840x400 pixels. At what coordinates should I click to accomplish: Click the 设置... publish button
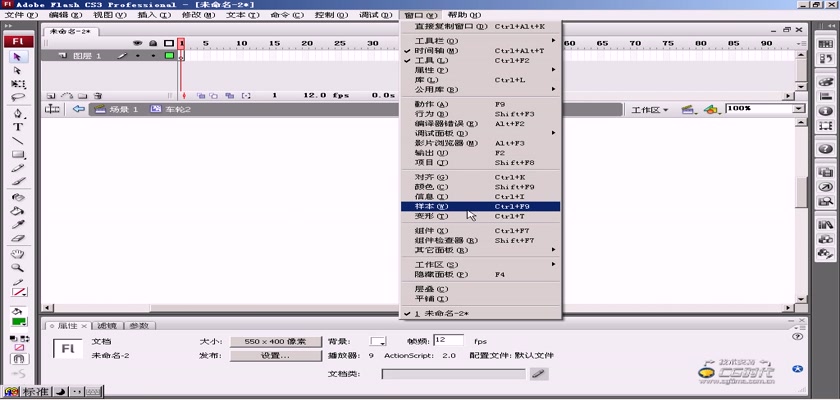click(276, 356)
